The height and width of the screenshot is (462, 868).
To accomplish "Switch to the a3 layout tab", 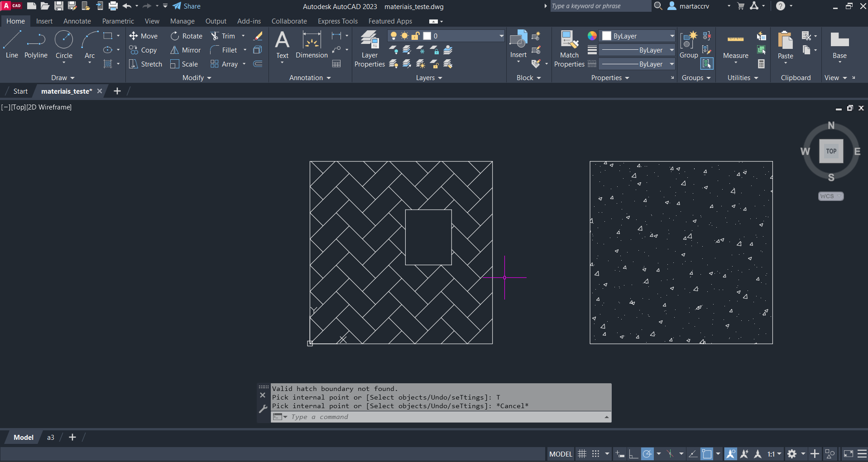I will 51,438.
